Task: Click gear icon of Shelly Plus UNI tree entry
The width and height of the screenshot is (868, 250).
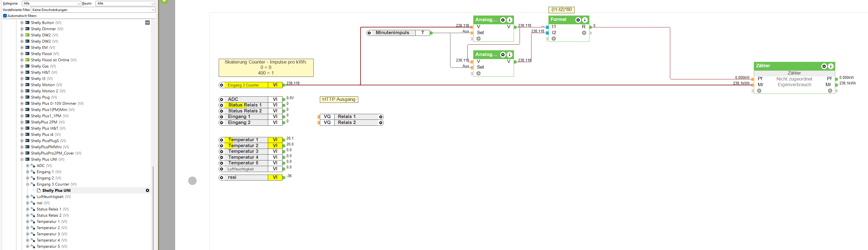Action: pyautogui.click(x=147, y=190)
